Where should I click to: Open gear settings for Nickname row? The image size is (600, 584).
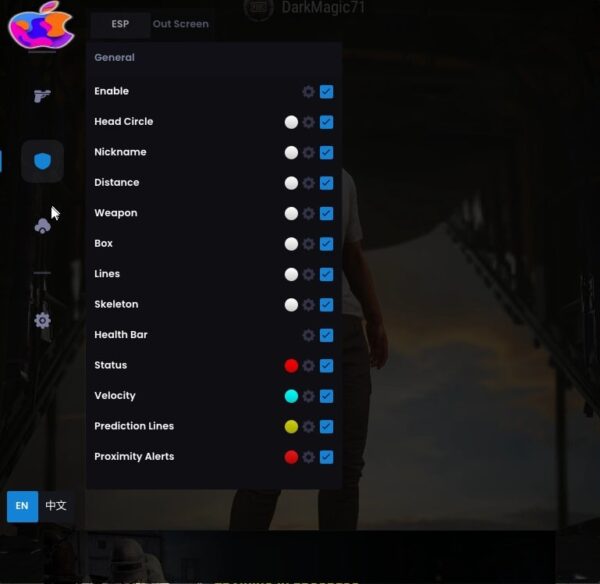[x=309, y=153]
